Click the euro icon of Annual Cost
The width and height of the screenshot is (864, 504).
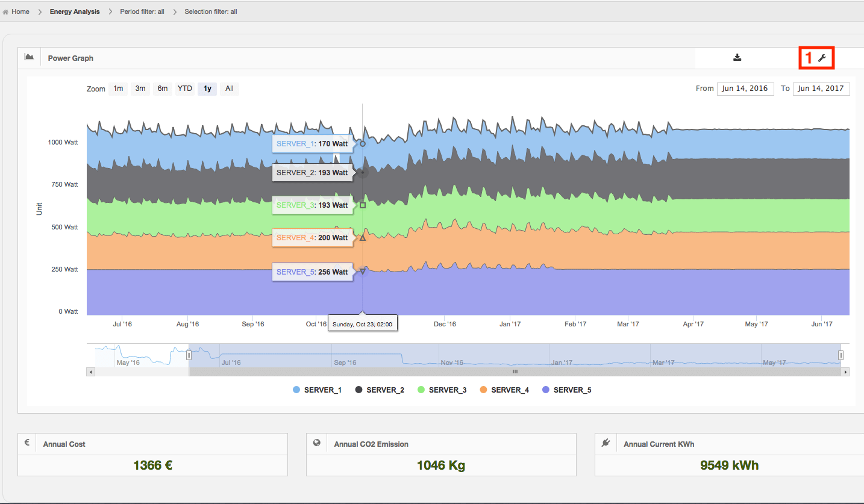pyautogui.click(x=27, y=443)
